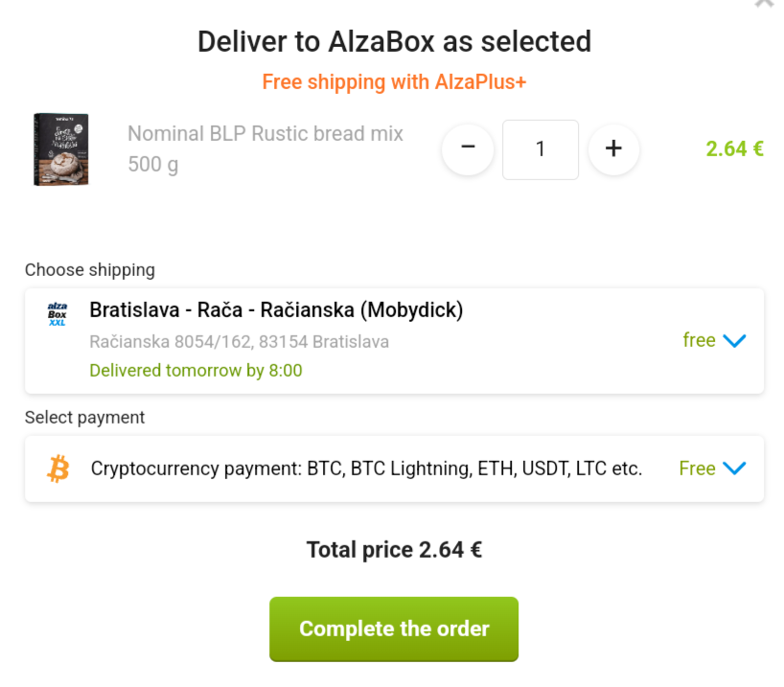The width and height of the screenshot is (784, 687).
Task: Close the order dialog with the X
Action: (765, 3)
